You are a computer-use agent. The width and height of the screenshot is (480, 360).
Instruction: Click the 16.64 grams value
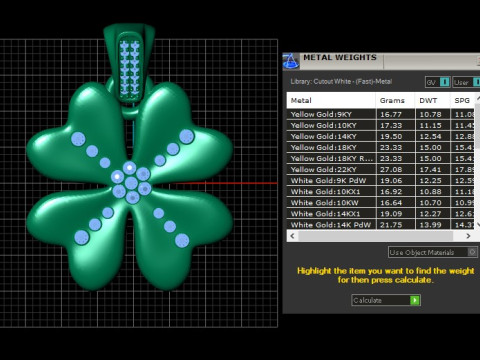point(391,202)
